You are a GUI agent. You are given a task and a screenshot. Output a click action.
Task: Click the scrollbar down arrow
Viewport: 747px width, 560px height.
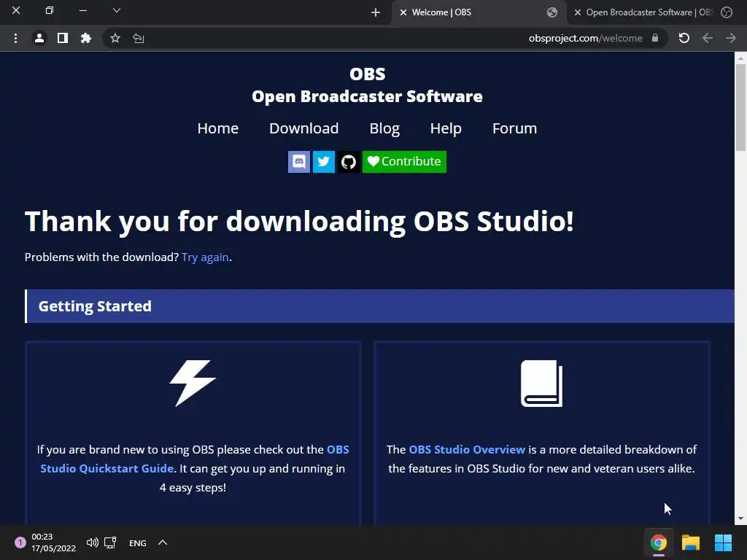tap(740, 518)
